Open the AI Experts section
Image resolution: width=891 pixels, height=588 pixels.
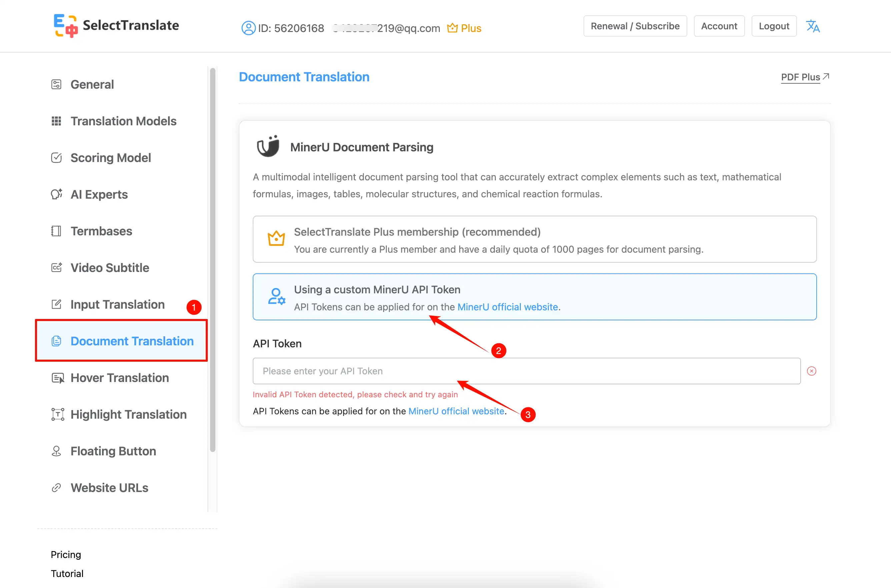coord(99,194)
